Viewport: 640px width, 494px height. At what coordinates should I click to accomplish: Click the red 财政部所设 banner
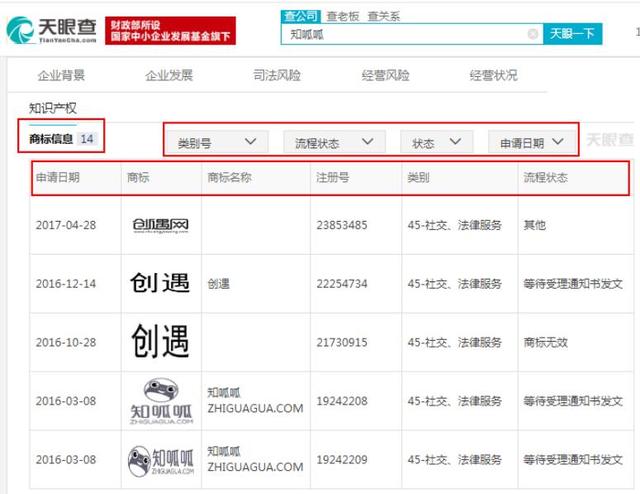(170, 31)
